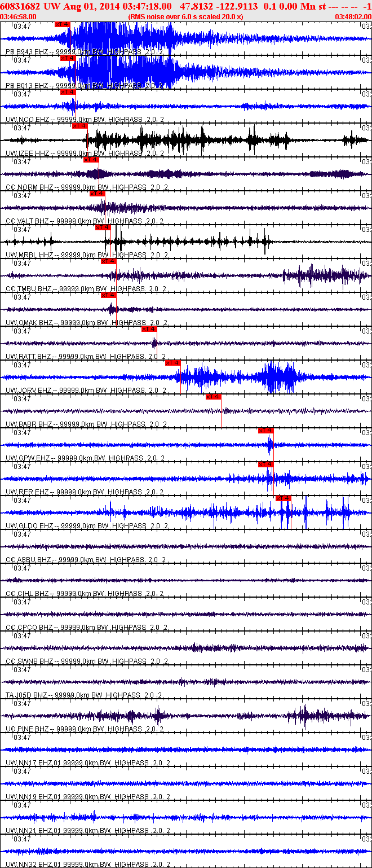Click the pick marker on UW OMAK trace

click(108, 295)
